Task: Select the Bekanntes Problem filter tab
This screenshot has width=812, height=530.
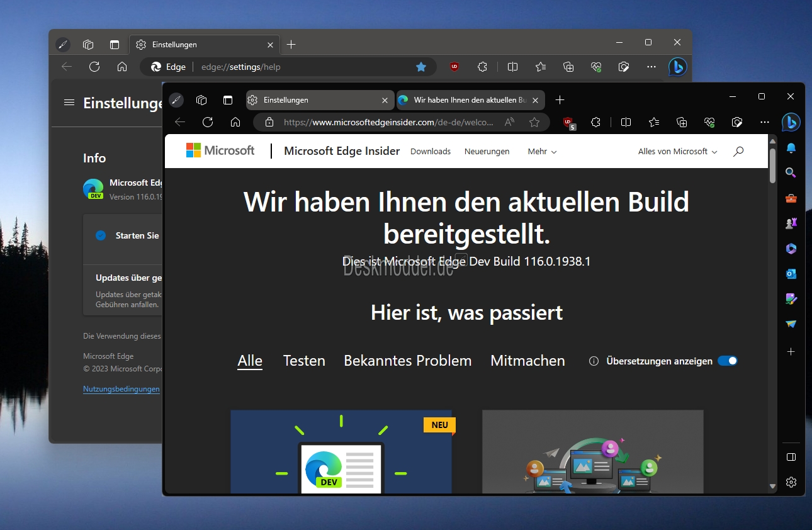Action: click(408, 361)
